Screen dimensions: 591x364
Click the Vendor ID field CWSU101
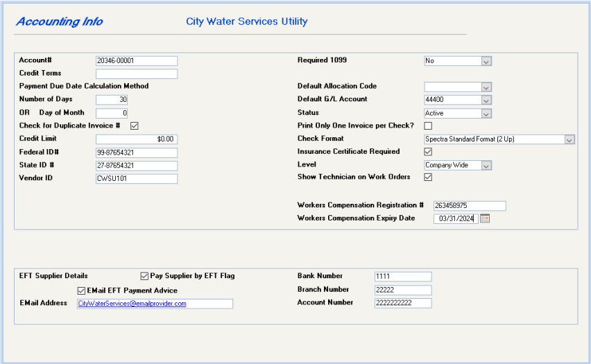pyautogui.click(x=137, y=179)
